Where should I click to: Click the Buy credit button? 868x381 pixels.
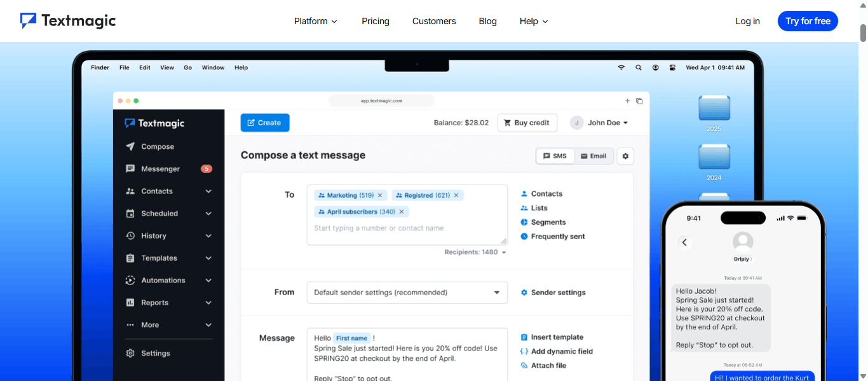pyautogui.click(x=527, y=123)
